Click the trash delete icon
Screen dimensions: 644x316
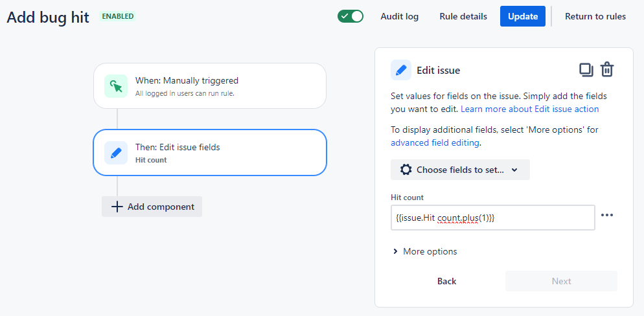606,70
